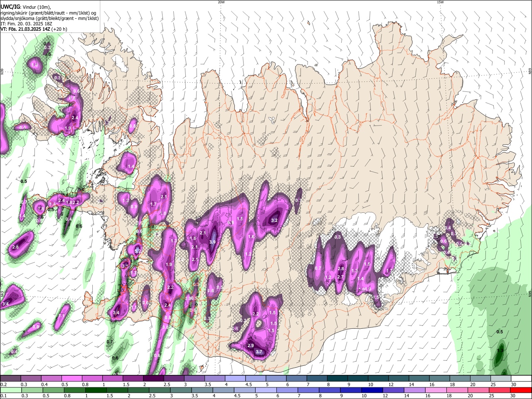Select the upper legend swatch between 8 and 9
532x399 pixels.
tap(337, 379)
